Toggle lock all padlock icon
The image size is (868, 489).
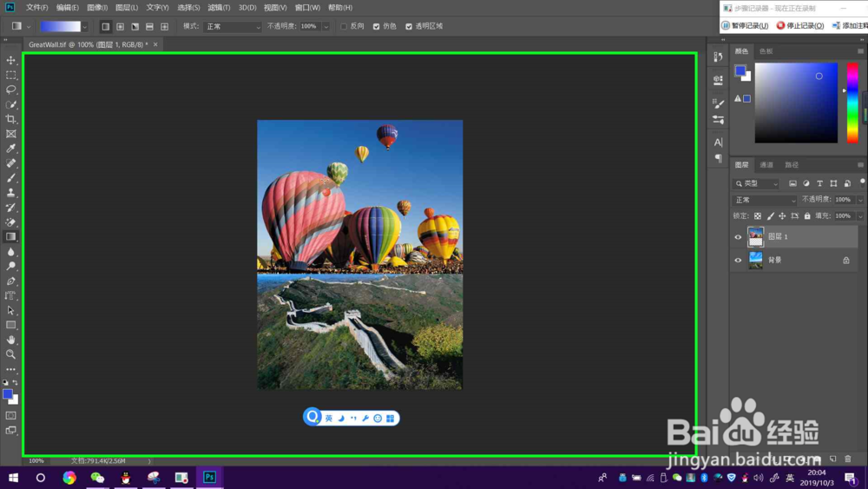(807, 216)
